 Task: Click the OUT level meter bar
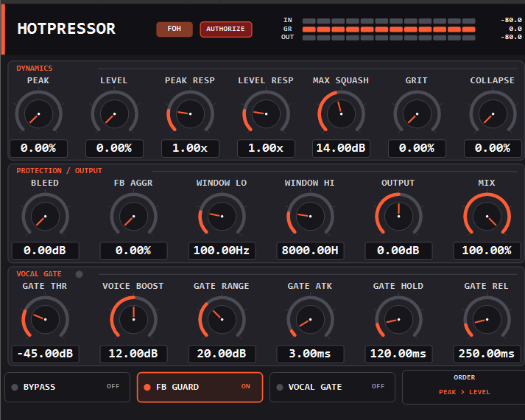pyautogui.click(x=389, y=38)
